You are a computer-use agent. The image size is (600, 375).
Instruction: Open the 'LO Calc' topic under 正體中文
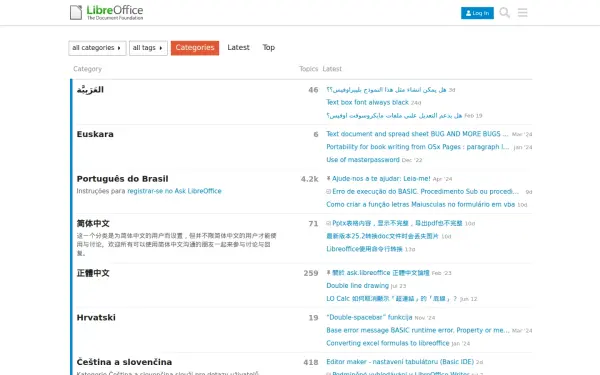tap(391, 298)
